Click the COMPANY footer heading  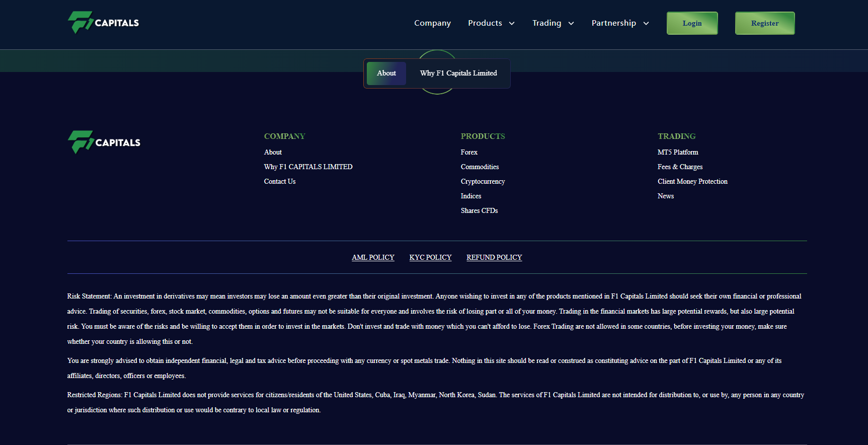click(x=285, y=136)
